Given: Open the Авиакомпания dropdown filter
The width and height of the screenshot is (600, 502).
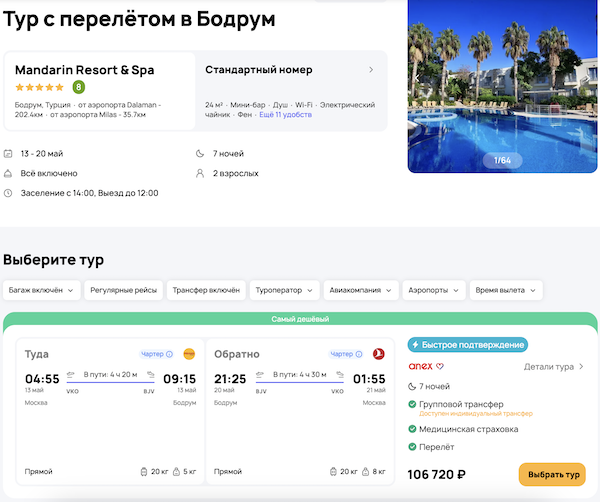Looking at the screenshot, I should [360, 290].
